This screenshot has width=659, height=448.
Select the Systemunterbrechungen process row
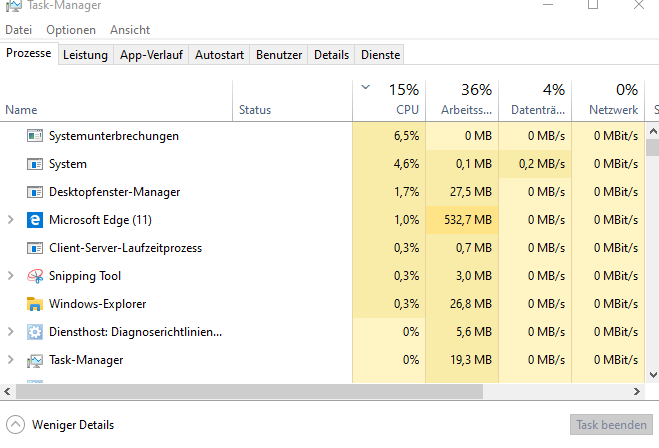(322, 136)
